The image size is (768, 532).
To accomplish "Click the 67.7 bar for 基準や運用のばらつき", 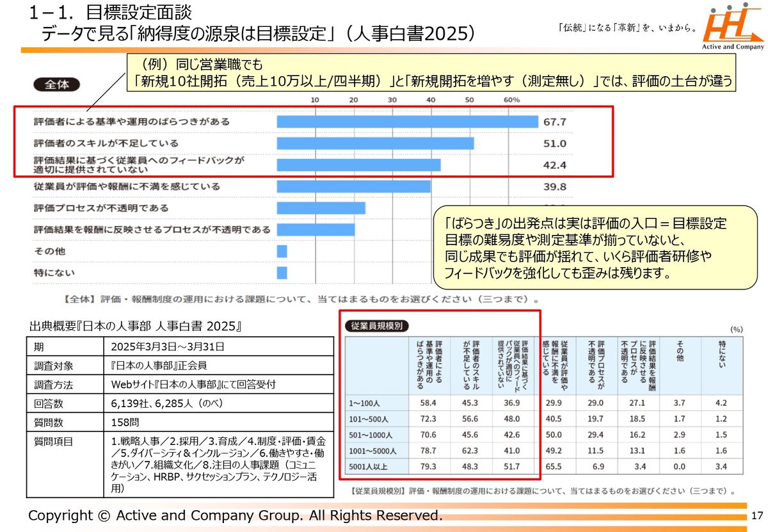I will (407, 122).
